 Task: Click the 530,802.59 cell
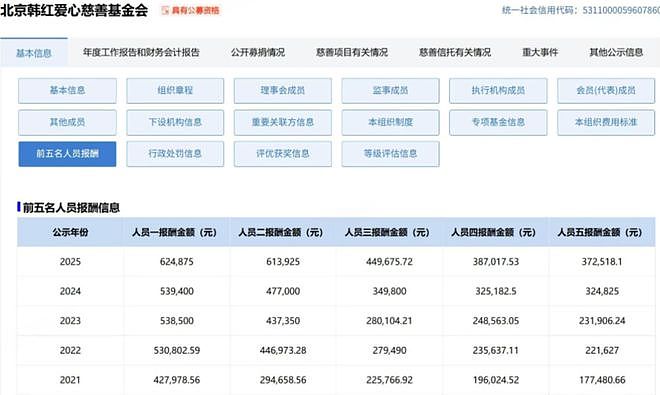click(177, 350)
